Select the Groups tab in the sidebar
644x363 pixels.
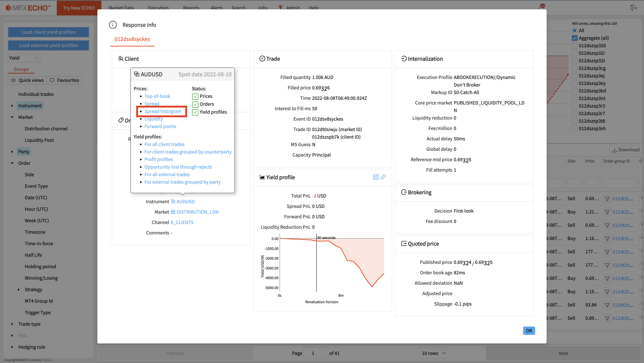pyautogui.click(x=21, y=69)
